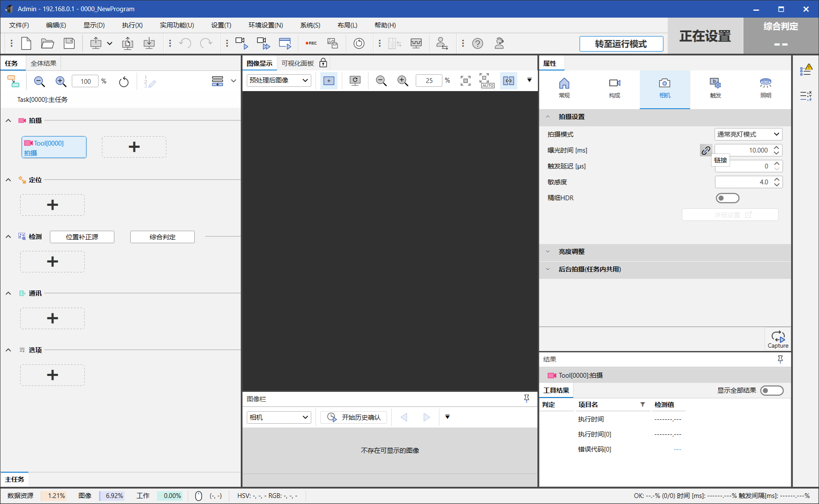The image size is (819, 504).
Task: Select the 触发 trigger settings icon
Action: point(715,88)
